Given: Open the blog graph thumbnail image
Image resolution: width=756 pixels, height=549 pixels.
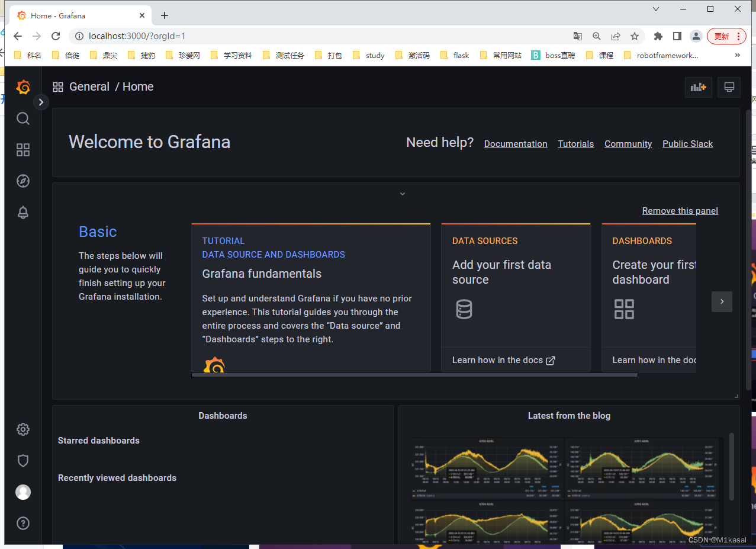Looking at the screenshot, I should point(567,490).
